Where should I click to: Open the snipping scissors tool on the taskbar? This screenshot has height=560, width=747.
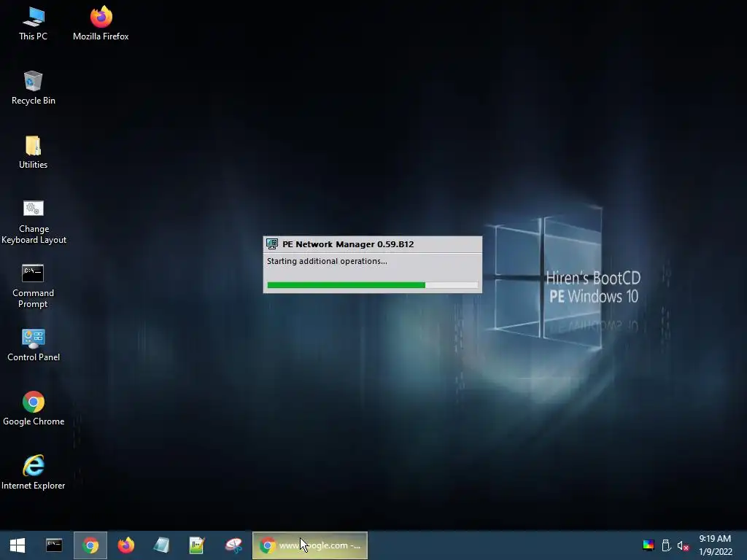tap(233, 545)
